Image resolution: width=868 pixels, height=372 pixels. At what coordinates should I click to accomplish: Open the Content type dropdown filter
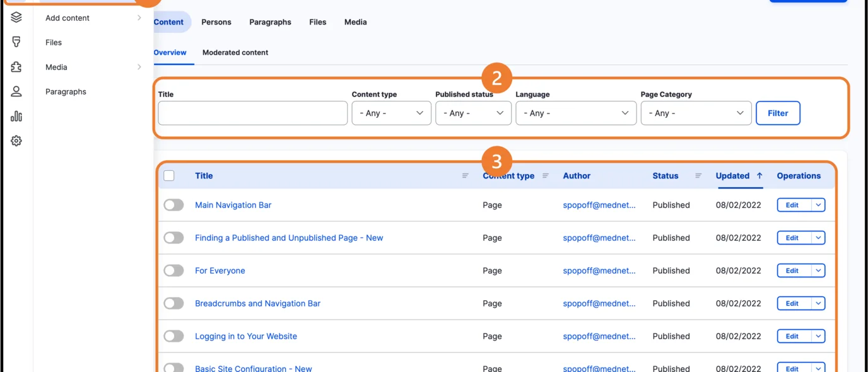pos(391,113)
